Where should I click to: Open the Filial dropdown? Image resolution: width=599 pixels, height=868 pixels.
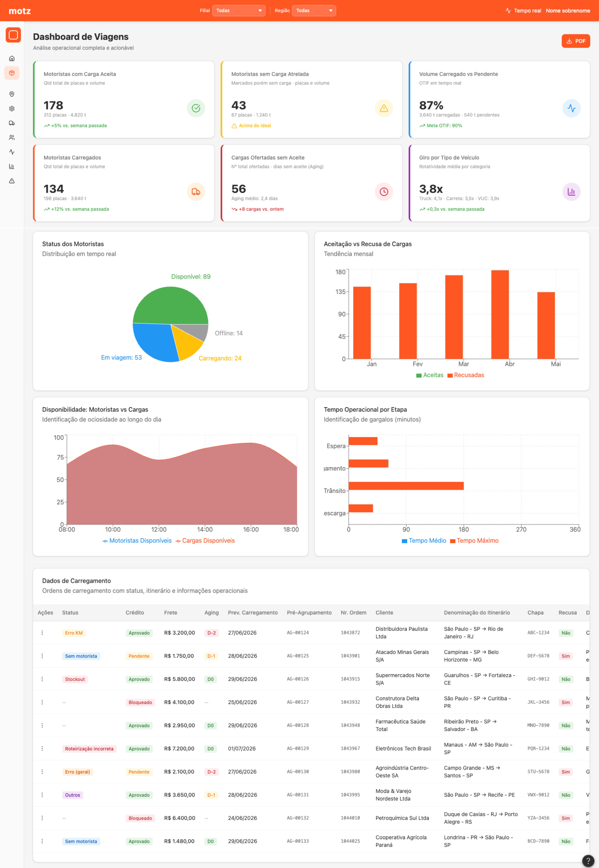(239, 10)
